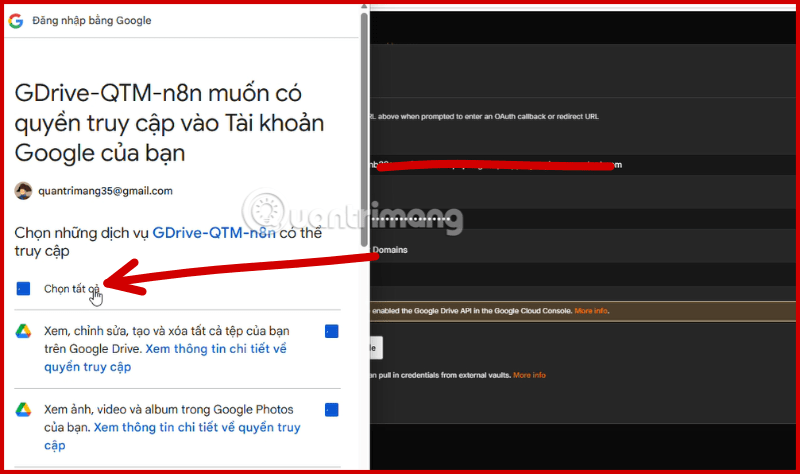Click 'More info' link in n8n Drive API notice
The width and height of the screenshot is (800, 474).
click(591, 311)
